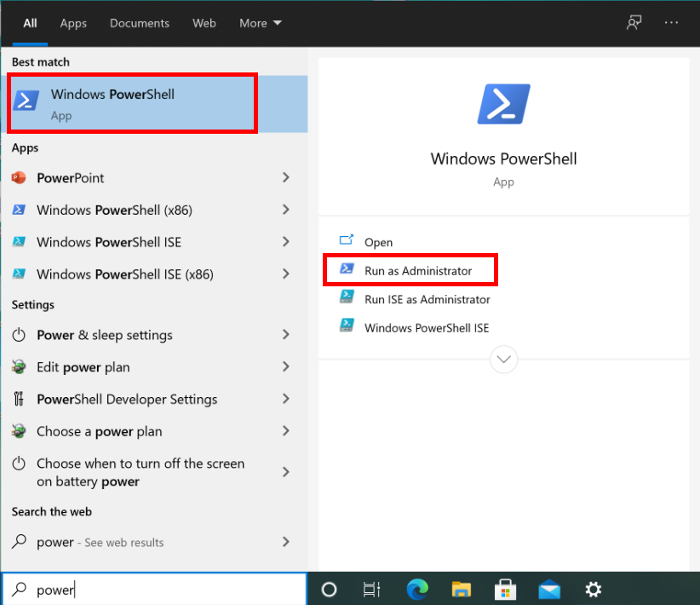
Task: Open Settings gear icon in taskbar
Action: (594, 589)
